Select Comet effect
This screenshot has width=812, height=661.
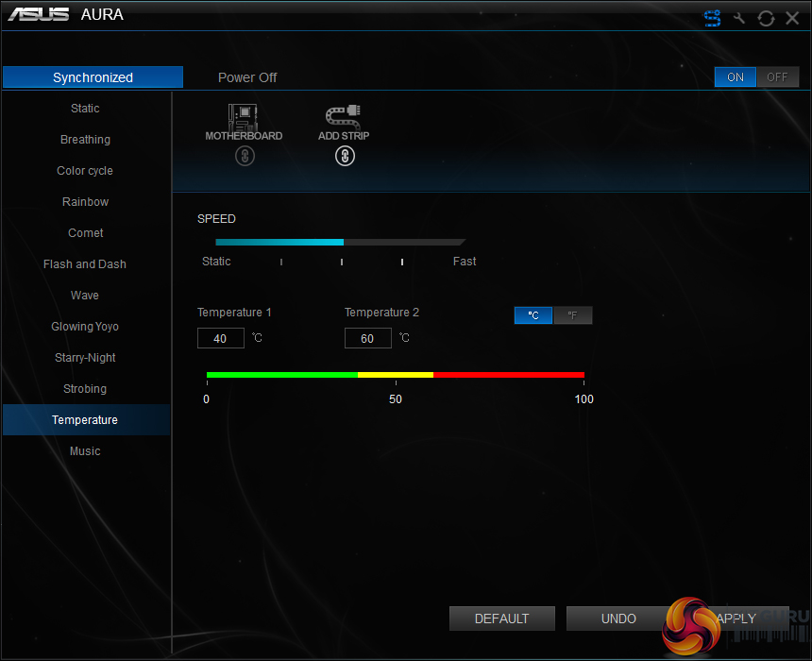click(x=85, y=232)
